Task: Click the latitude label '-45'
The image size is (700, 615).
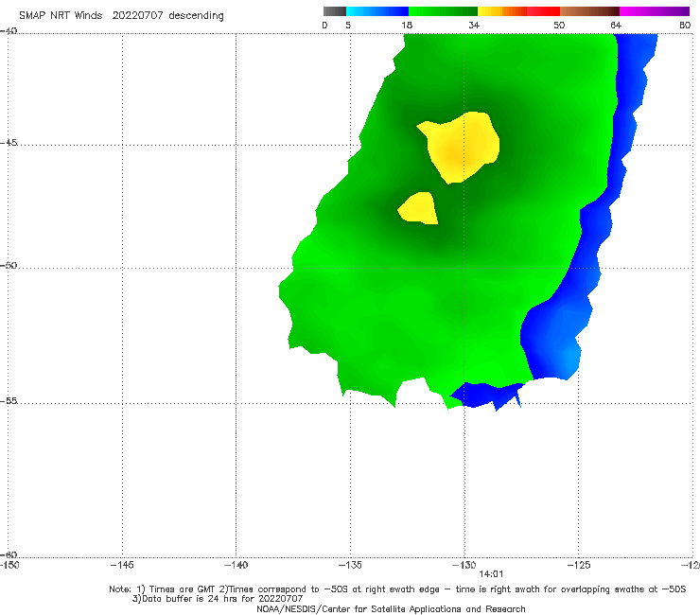Action: (x=9, y=143)
